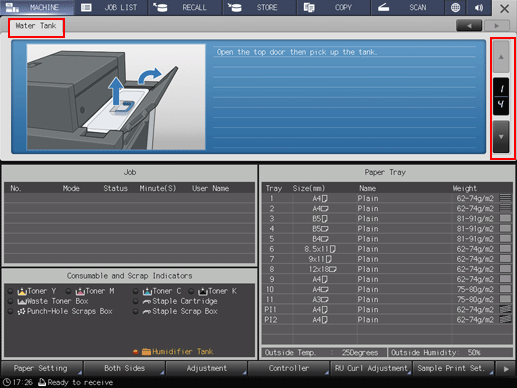517x388 pixels.
Task: Click the Staple Cartridge status lamp
Action: (x=135, y=301)
